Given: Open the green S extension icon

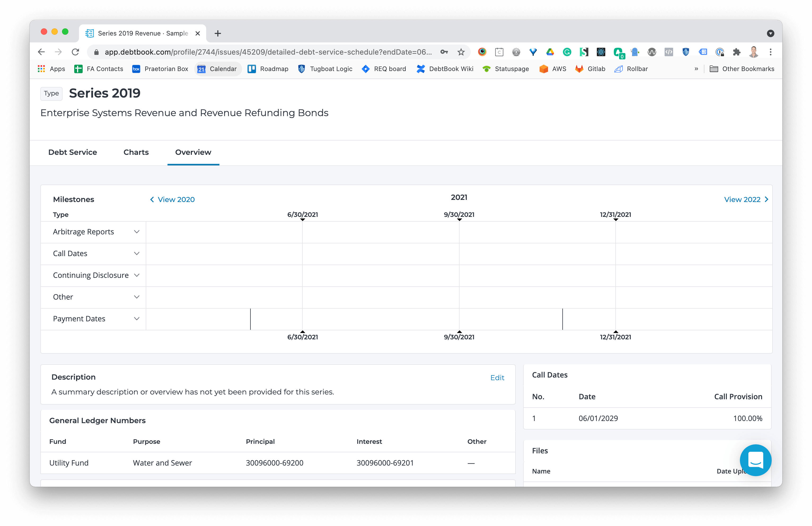Looking at the screenshot, I should point(584,52).
